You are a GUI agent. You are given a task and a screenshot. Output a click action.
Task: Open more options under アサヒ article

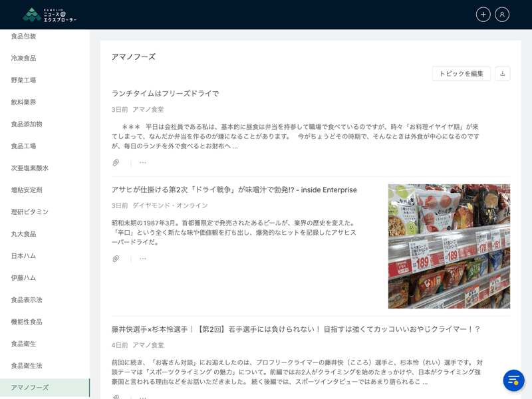click(x=143, y=259)
